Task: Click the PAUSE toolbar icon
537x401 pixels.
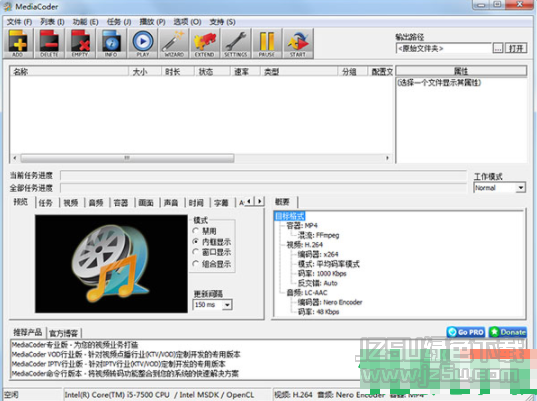Action: coord(267,43)
